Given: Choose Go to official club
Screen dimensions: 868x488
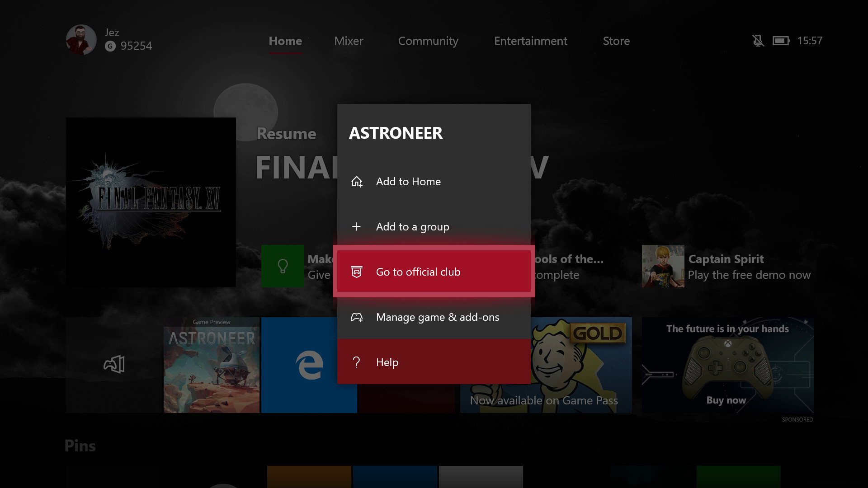Looking at the screenshot, I should pyautogui.click(x=434, y=272).
